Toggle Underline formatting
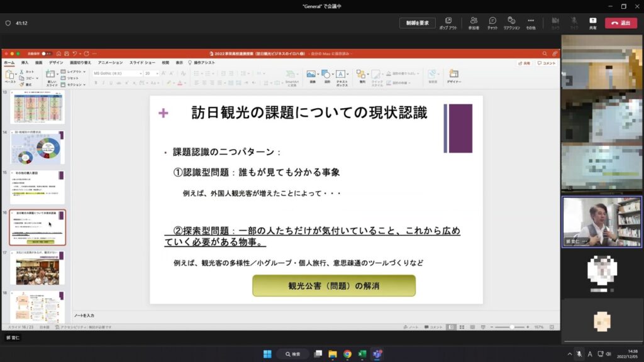Viewport: 644px width, 362px height. pos(111,83)
